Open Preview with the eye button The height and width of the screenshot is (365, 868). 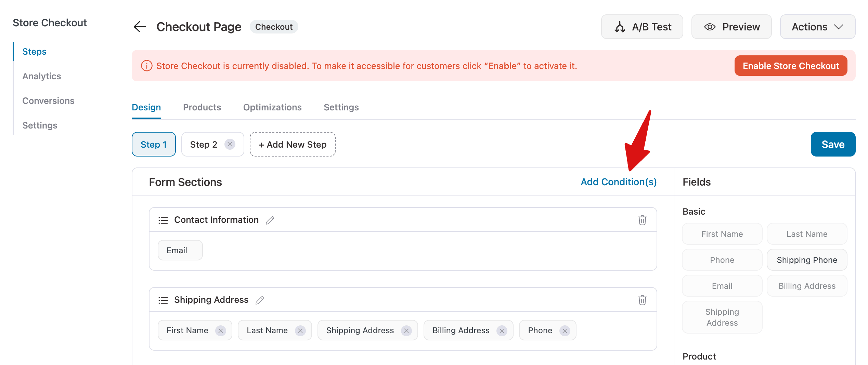click(x=731, y=27)
